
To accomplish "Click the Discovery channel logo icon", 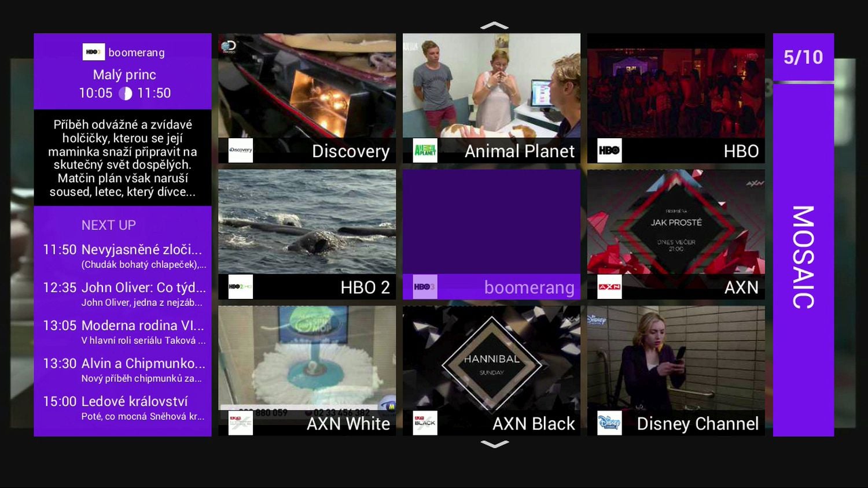I will [x=241, y=150].
